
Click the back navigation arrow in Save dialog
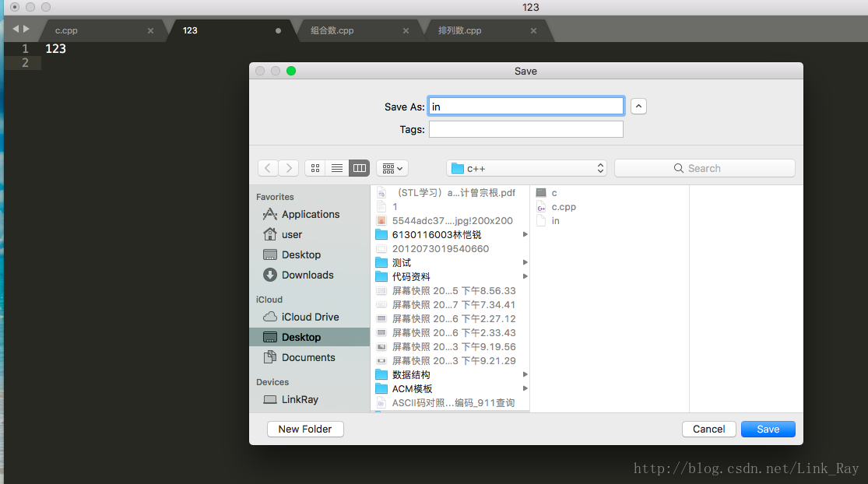pyautogui.click(x=268, y=168)
